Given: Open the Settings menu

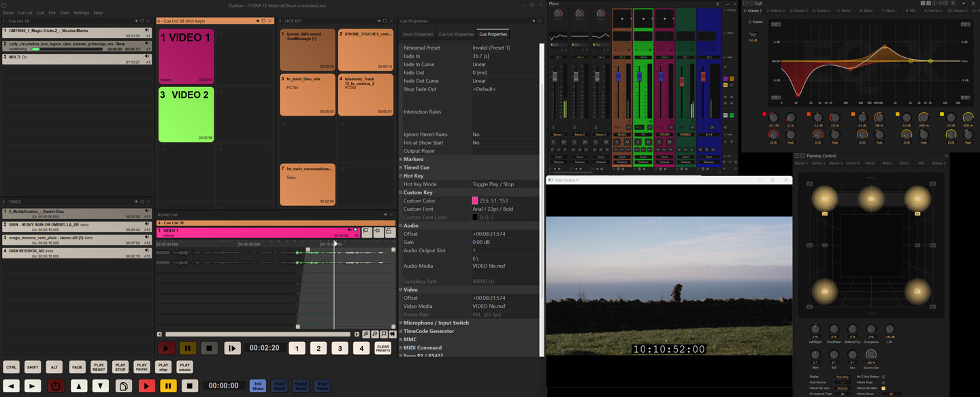Looking at the screenshot, I should 81,12.
